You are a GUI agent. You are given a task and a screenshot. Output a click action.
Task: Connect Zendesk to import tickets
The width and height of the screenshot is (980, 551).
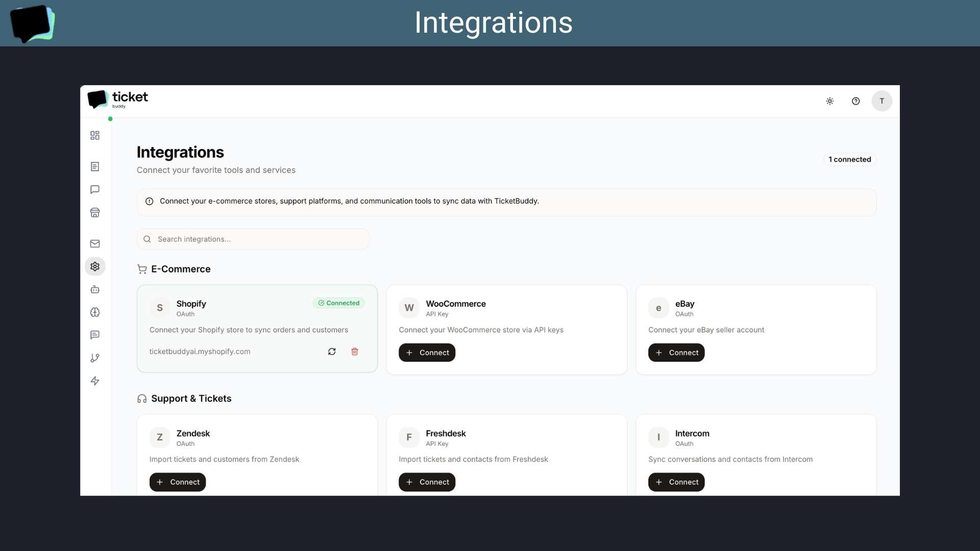[x=177, y=482]
